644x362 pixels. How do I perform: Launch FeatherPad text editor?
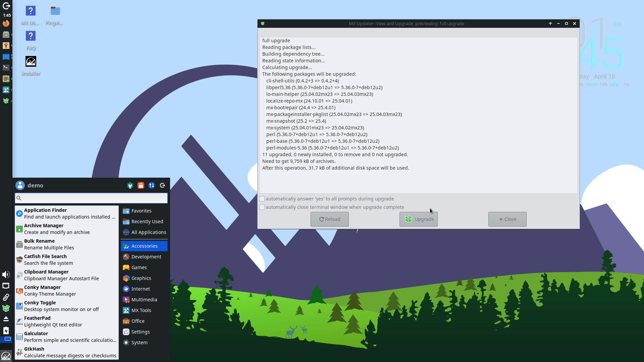[x=67, y=321]
